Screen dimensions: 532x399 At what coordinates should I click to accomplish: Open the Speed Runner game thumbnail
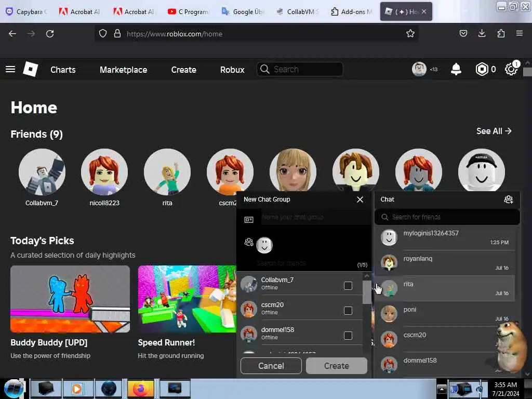click(187, 299)
